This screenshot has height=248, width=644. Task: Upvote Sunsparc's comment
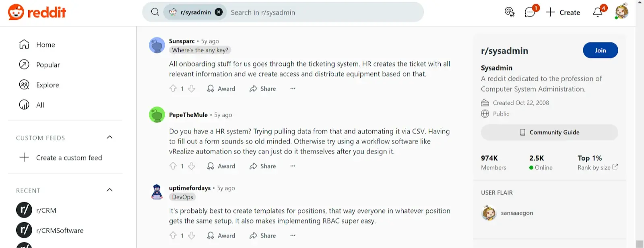click(x=173, y=89)
